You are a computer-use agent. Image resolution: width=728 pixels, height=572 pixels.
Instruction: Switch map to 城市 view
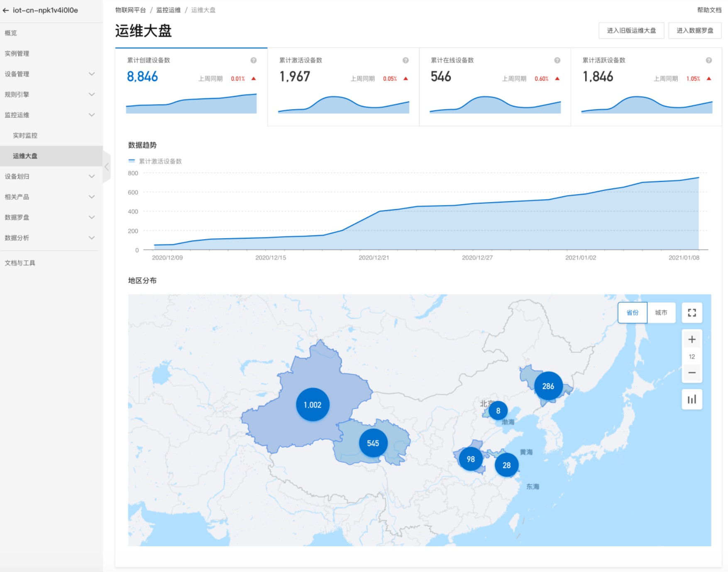pos(661,313)
